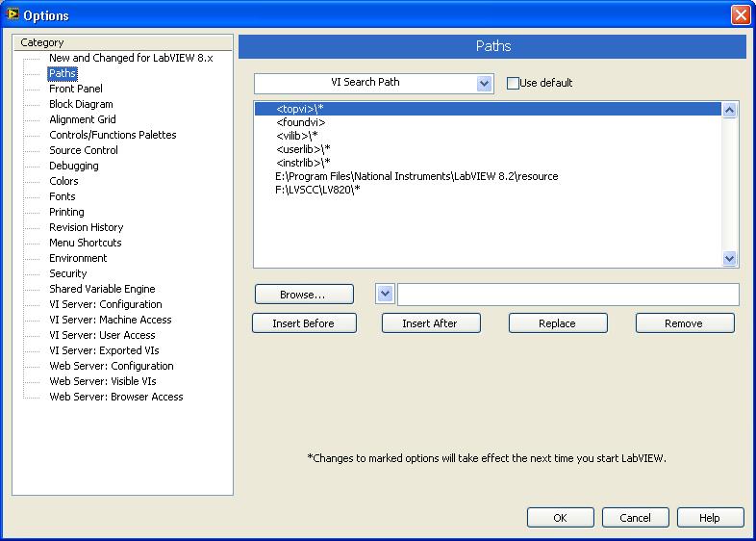
Task: Confirm with the OK button
Action: pos(560,518)
